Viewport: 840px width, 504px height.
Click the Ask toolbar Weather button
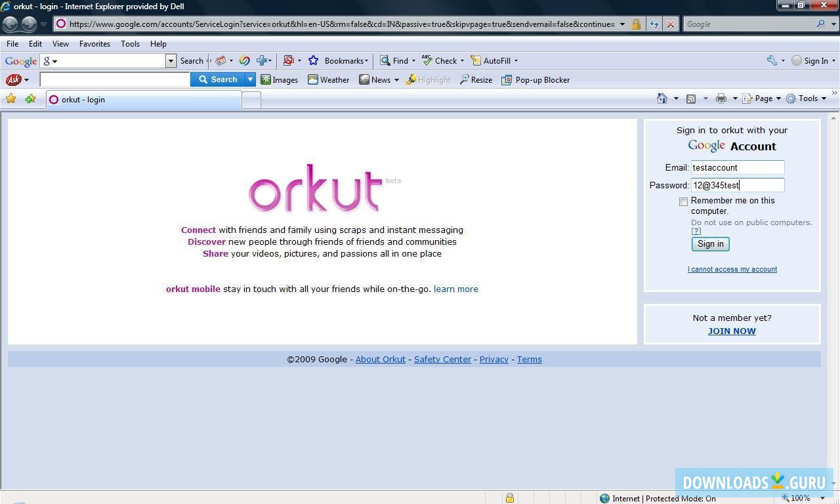tap(328, 79)
